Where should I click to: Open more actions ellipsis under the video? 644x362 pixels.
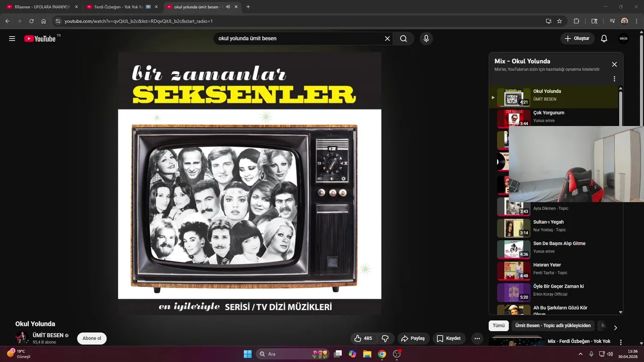click(477, 338)
